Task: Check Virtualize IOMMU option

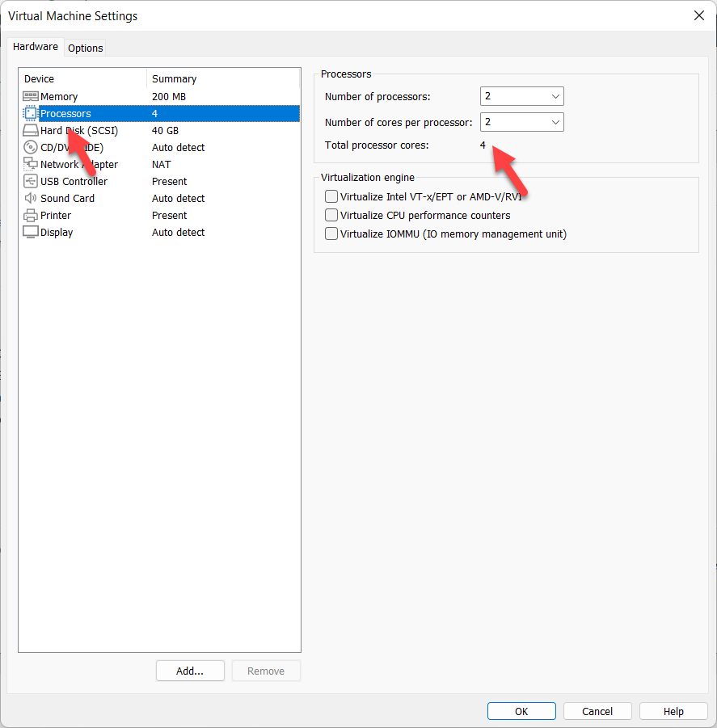Action: coord(331,234)
